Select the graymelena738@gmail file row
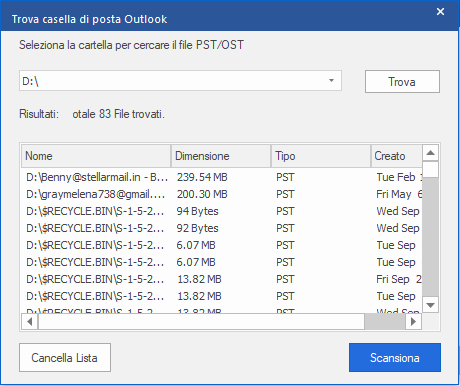Viewport: 460px width, 386px height. pyautogui.click(x=222, y=194)
